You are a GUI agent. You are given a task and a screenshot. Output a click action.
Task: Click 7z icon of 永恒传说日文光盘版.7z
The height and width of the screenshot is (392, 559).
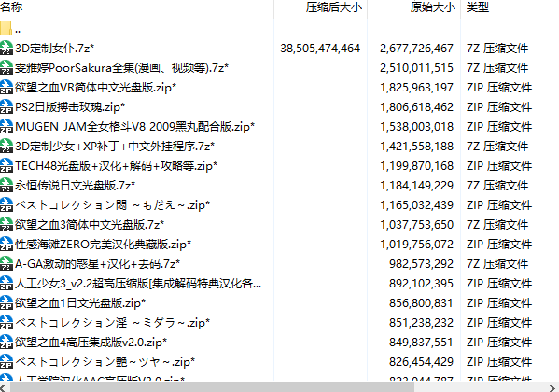pos(7,185)
